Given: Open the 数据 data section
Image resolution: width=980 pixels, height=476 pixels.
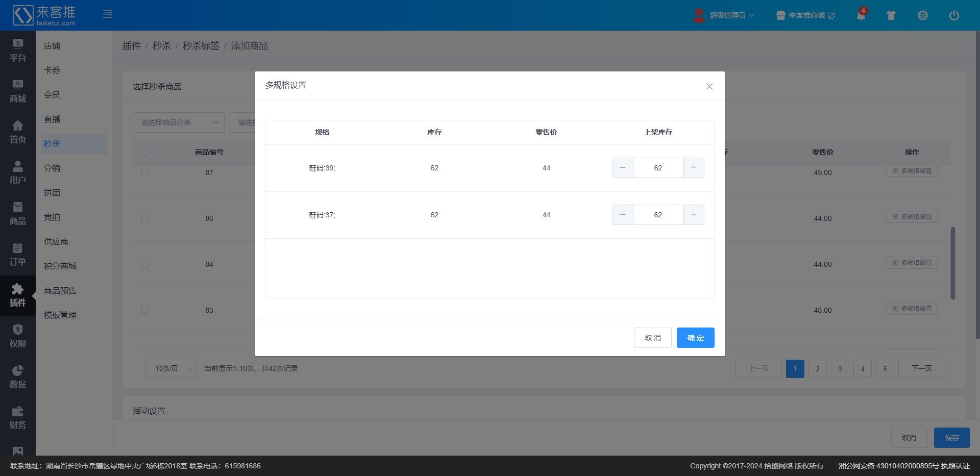Looking at the screenshot, I should tap(18, 377).
